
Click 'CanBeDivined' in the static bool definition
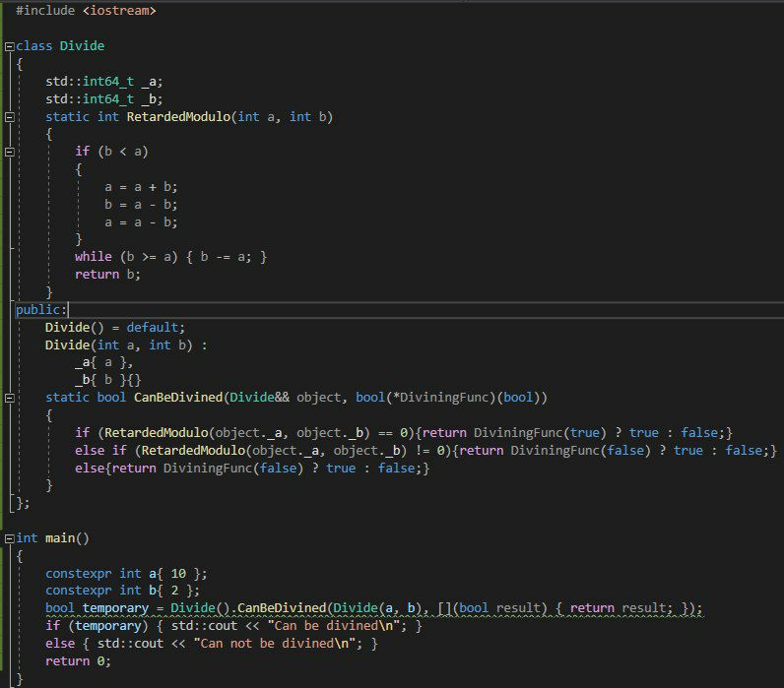pyautogui.click(x=178, y=398)
